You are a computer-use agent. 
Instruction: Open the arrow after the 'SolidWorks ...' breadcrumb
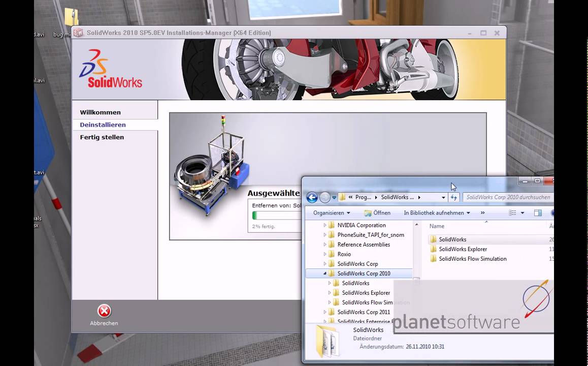click(x=419, y=197)
